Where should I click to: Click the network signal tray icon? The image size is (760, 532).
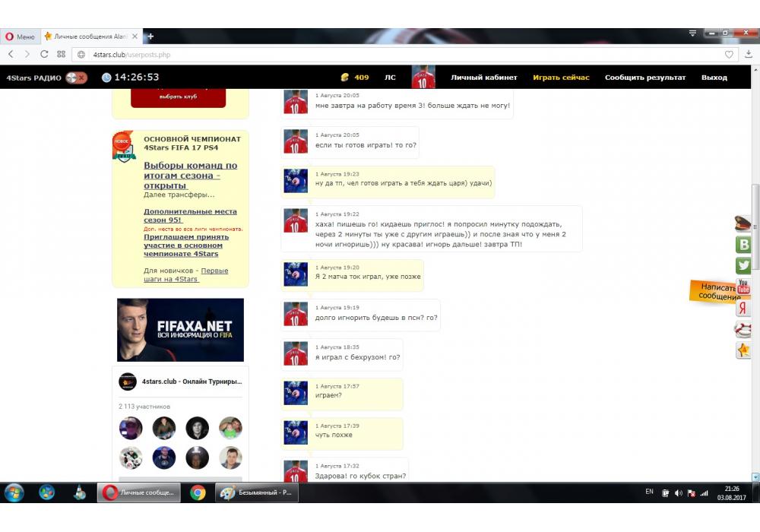(704, 492)
